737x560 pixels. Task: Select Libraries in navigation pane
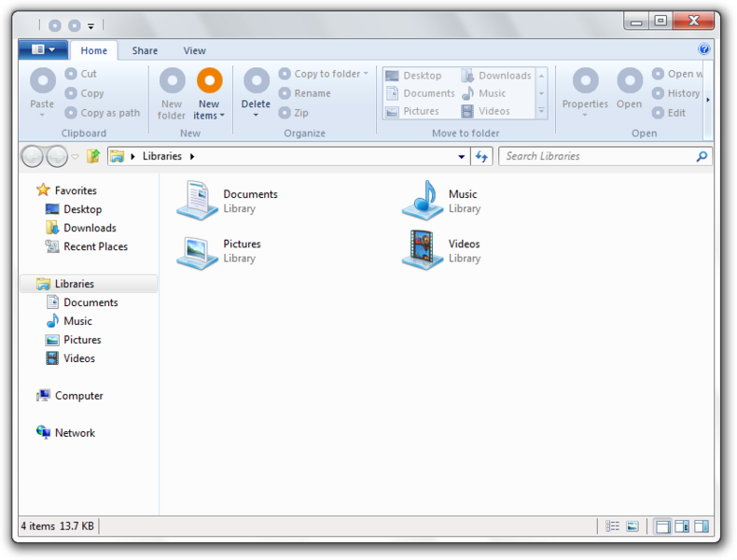tap(89, 284)
